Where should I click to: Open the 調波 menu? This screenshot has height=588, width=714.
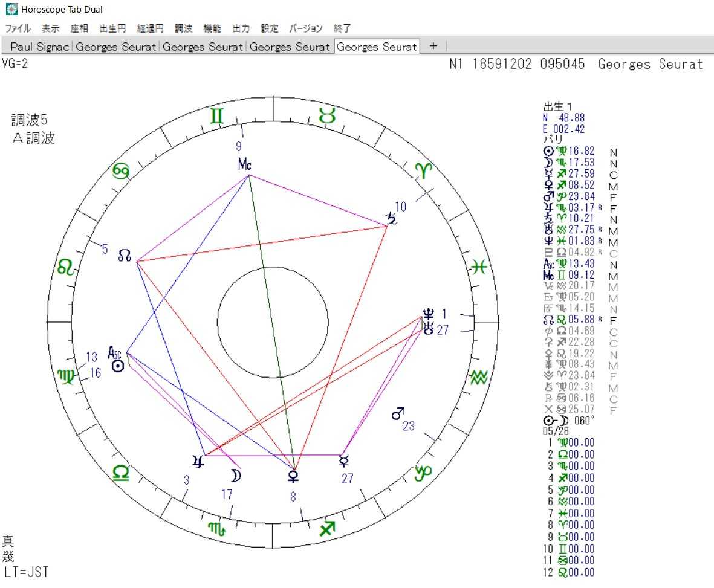point(184,28)
